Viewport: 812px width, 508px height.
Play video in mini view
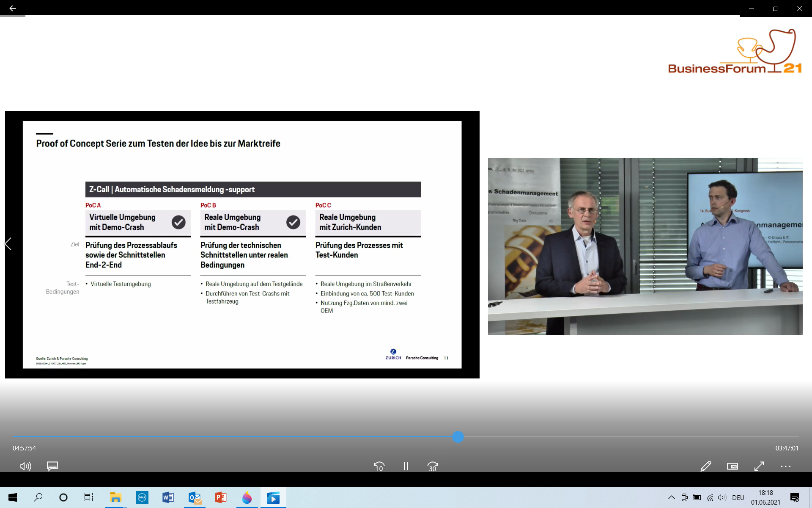point(732,466)
